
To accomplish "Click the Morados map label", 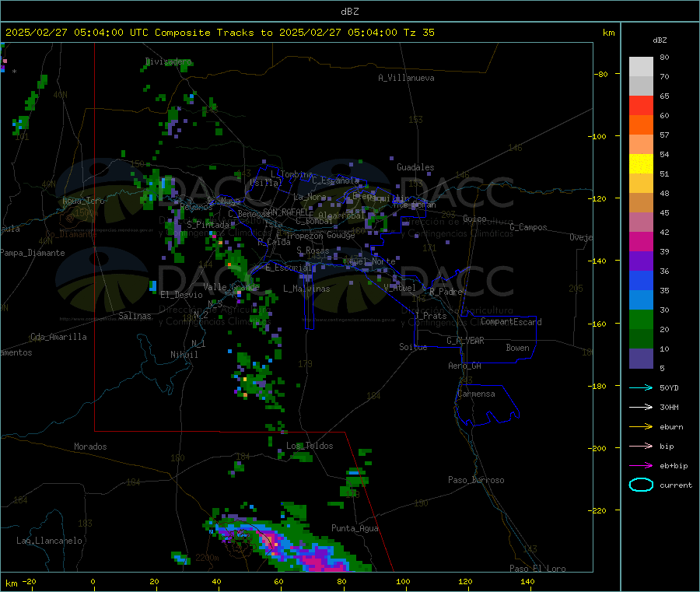I will point(90,447).
